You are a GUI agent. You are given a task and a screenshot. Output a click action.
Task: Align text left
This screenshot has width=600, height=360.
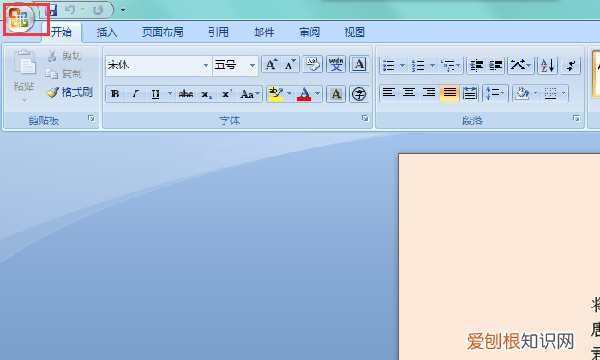tap(389, 93)
